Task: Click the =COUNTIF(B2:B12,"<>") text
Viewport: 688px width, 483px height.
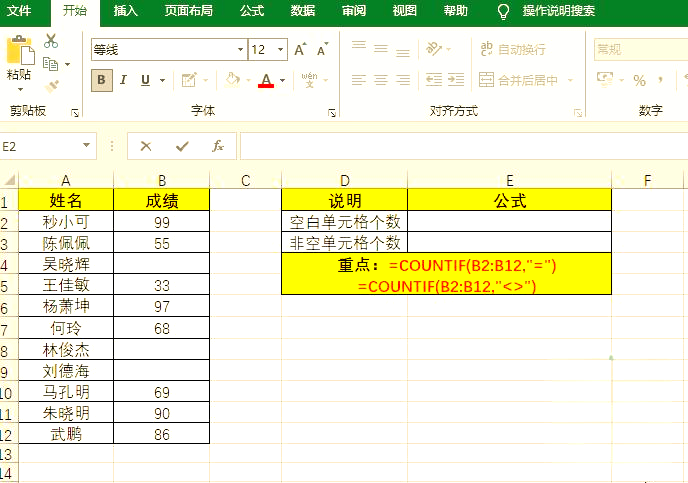Action: click(x=447, y=286)
